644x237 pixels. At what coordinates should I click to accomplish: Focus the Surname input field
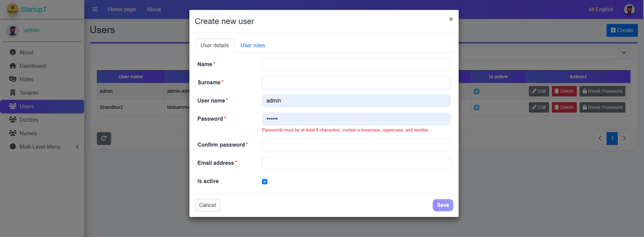point(356,82)
